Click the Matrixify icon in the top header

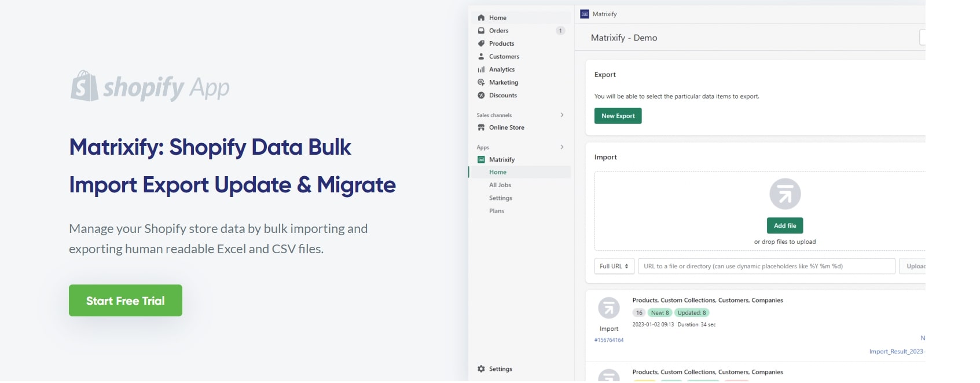(585, 14)
